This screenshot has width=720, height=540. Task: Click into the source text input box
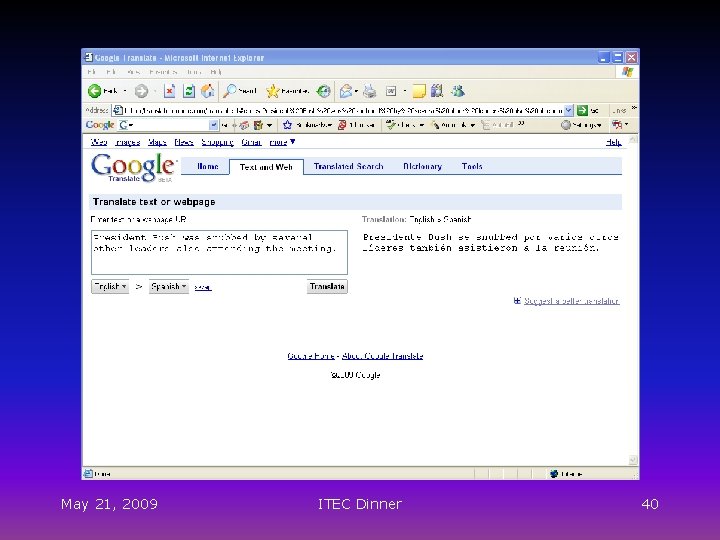[x=219, y=253]
